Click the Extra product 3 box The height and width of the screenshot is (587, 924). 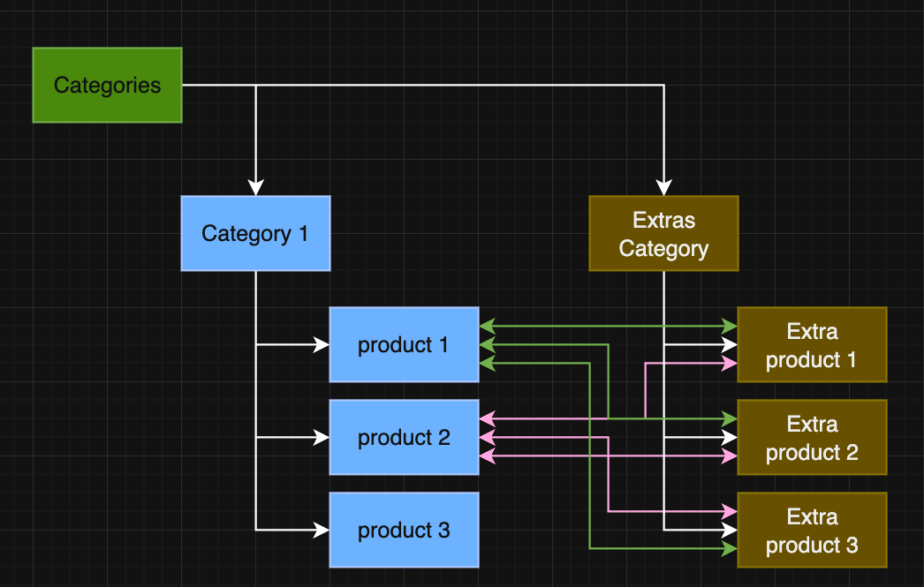coord(811,530)
